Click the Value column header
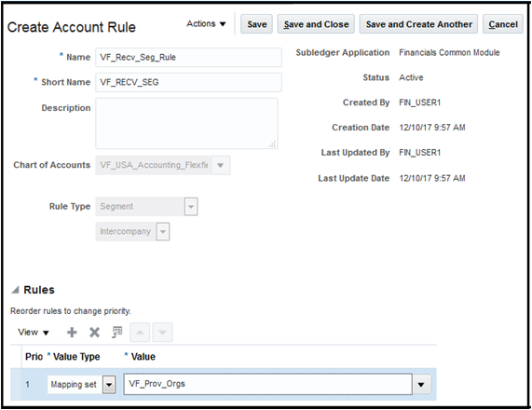532x410 pixels. click(x=143, y=357)
